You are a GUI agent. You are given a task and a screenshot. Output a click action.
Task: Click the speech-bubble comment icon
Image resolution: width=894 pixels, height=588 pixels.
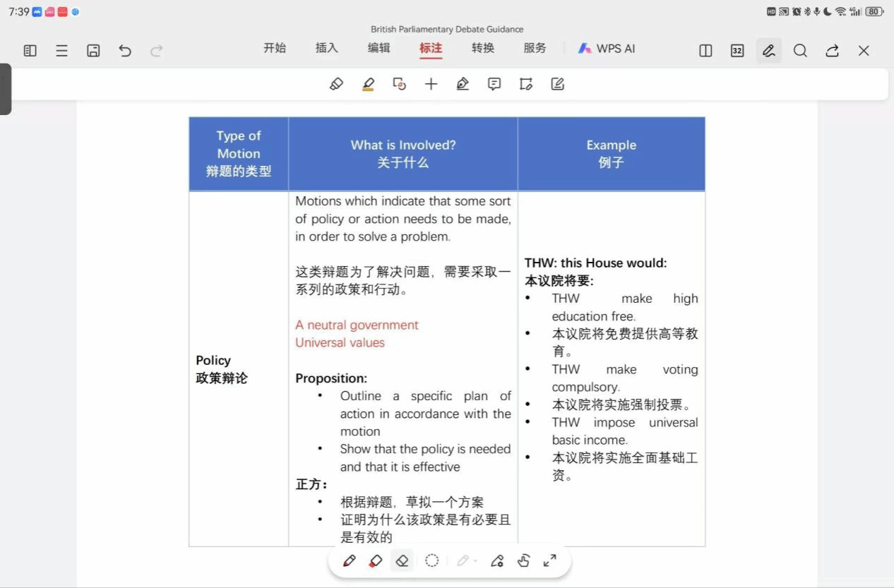coord(494,84)
